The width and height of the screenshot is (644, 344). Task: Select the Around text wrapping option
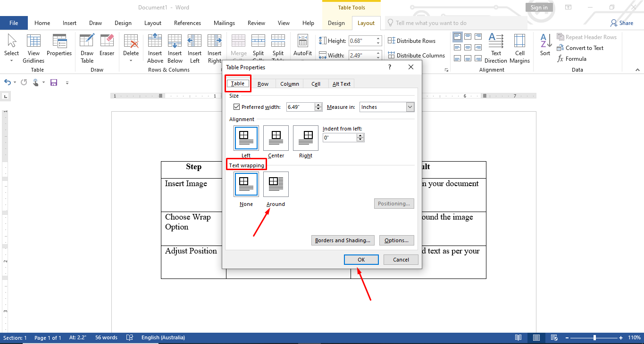point(276,184)
